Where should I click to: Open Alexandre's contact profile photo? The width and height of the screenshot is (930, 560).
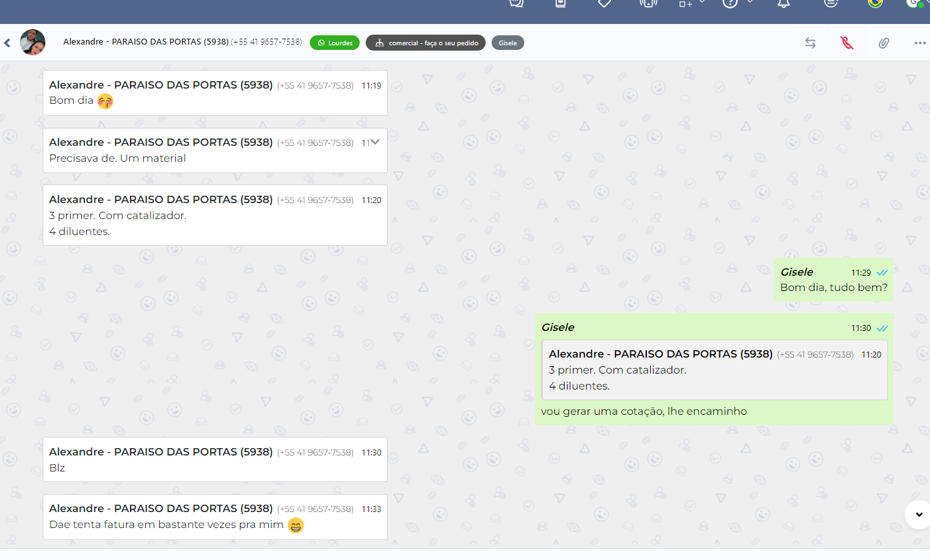(x=33, y=43)
